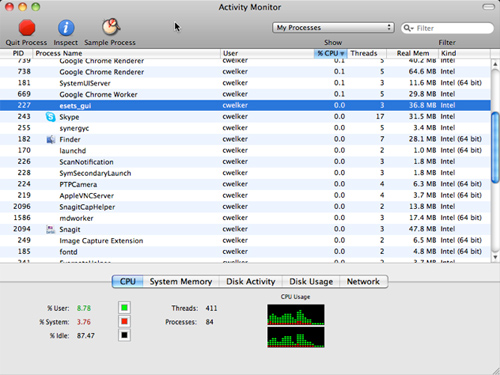Click the 47.8 MB memory value for Snagit
The image size is (500, 375).
(x=422, y=229)
